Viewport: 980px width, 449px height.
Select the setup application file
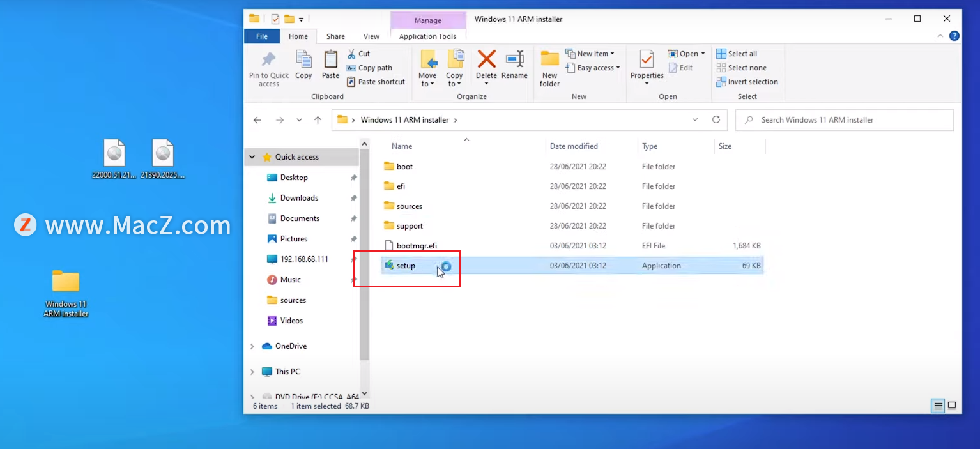[x=572, y=266]
